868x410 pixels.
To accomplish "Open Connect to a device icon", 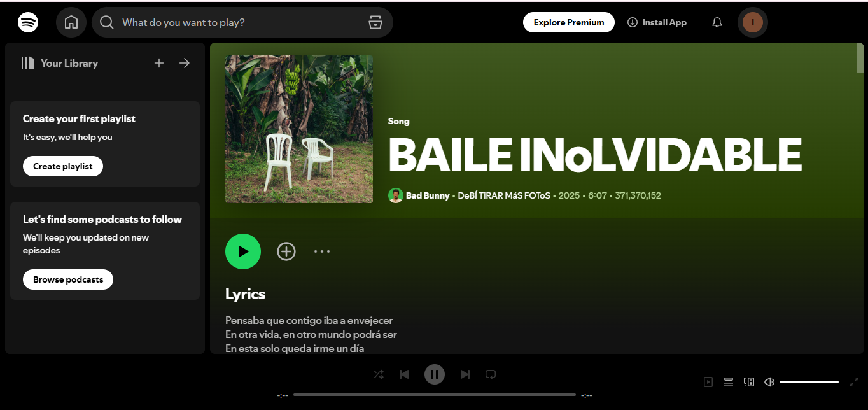I will (x=748, y=381).
